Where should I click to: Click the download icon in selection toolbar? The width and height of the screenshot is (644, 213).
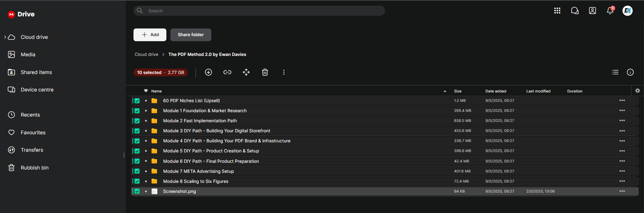[x=208, y=72]
